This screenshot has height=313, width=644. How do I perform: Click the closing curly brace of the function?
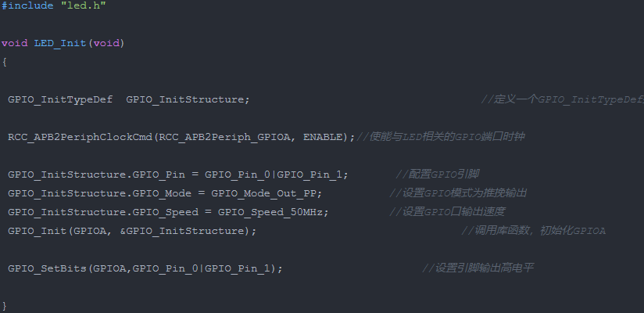click(x=4, y=304)
